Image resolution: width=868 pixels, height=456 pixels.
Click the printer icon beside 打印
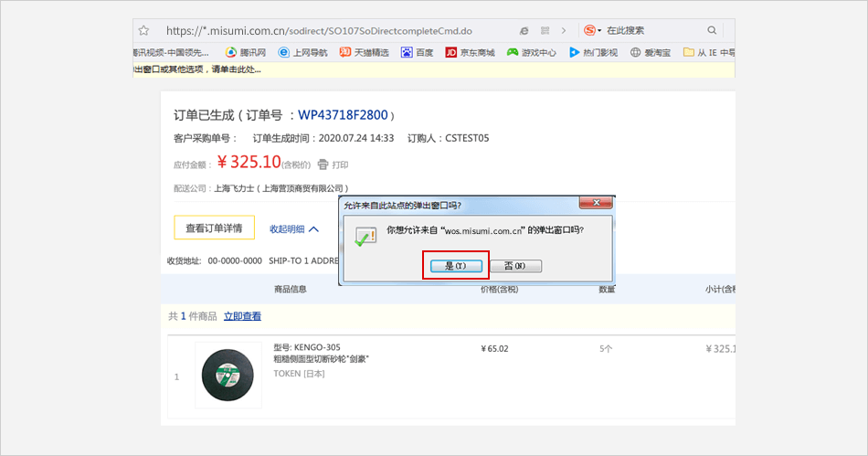(323, 164)
